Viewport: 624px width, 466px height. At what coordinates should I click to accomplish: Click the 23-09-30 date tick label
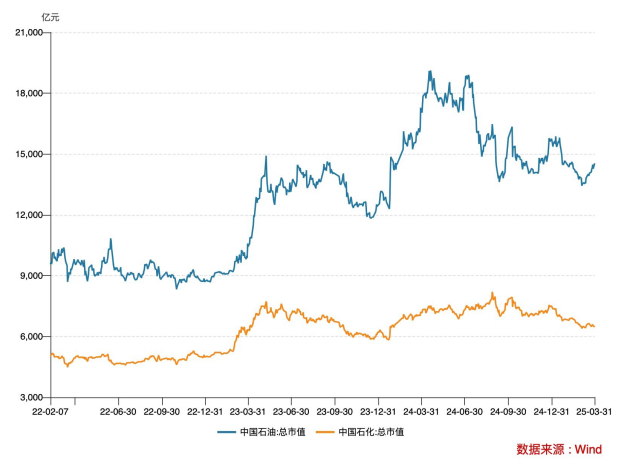pos(334,411)
